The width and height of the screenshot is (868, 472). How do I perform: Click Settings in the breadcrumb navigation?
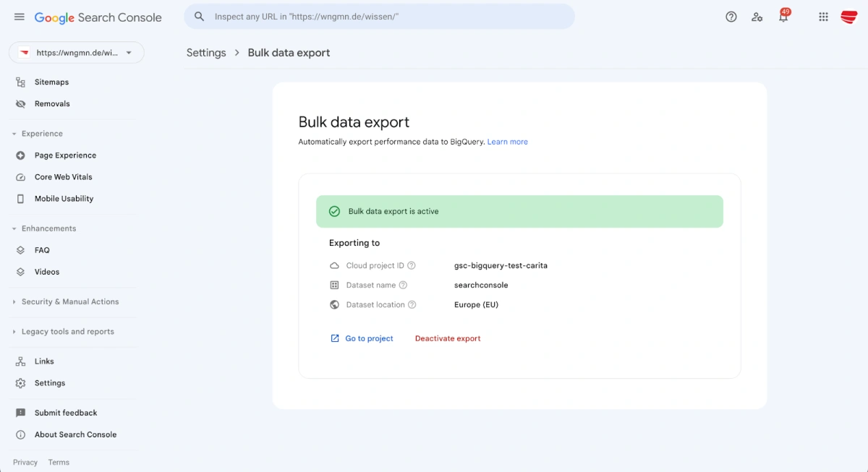(x=206, y=52)
